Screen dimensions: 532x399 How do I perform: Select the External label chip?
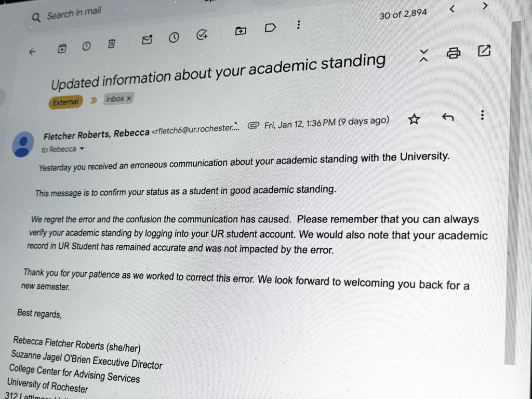pyautogui.click(x=65, y=102)
